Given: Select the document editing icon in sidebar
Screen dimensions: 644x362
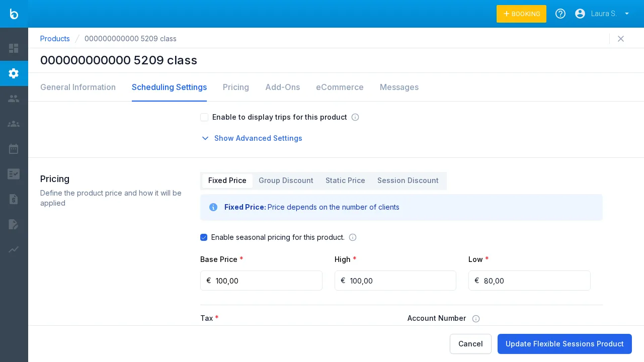Looking at the screenshot, I should click(x=14, y=224).
